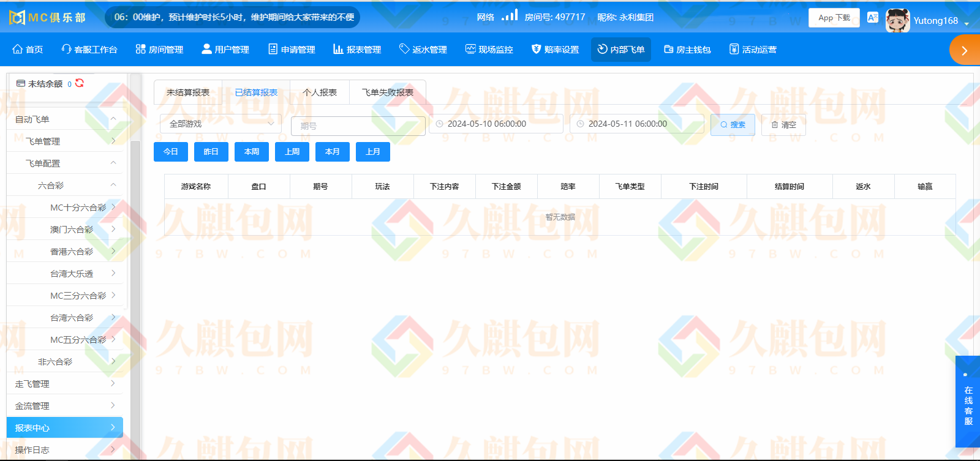Open 活动运营 menu item
This screenshot has width=980, height=461.
[753, 50]
